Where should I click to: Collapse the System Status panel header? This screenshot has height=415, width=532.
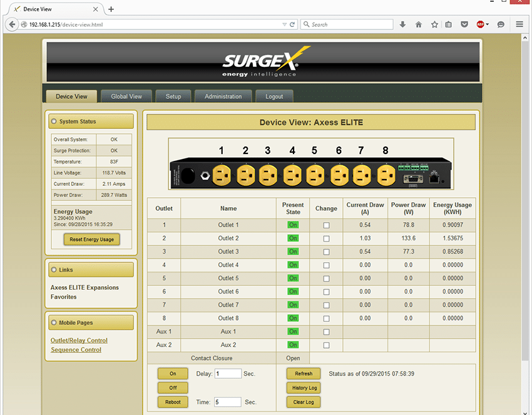(x=91, y=121)
